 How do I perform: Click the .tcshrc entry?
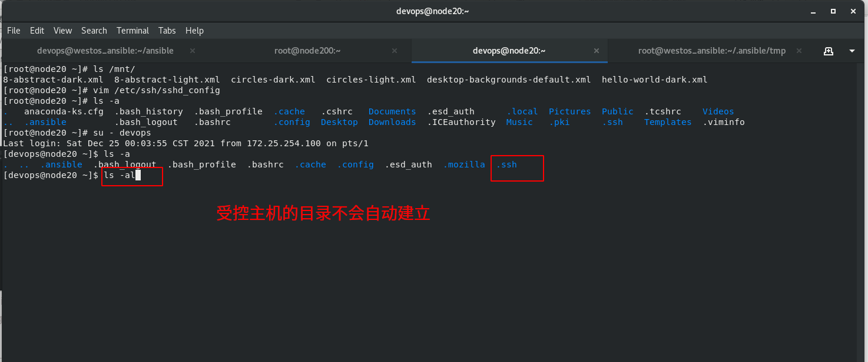coord(662,111)
